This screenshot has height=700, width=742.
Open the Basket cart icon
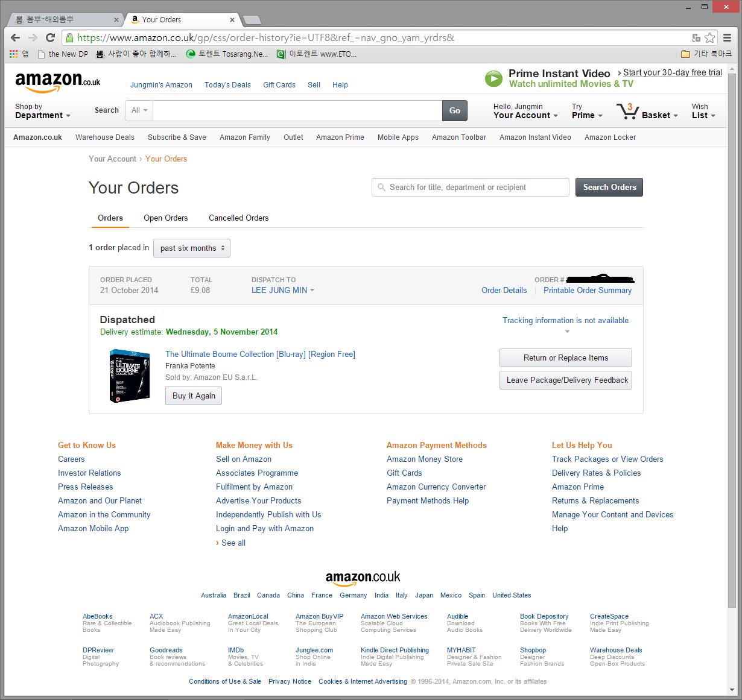point(627,112)
